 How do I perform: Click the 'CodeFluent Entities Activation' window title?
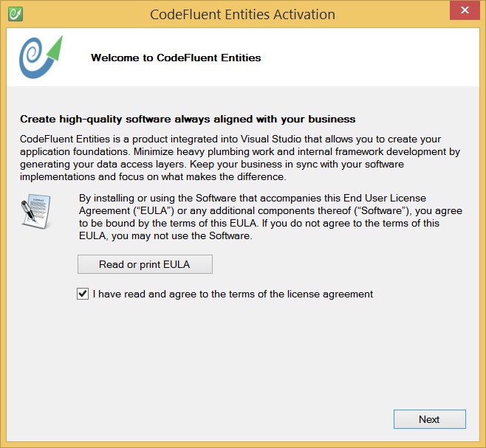click(242, 14)
